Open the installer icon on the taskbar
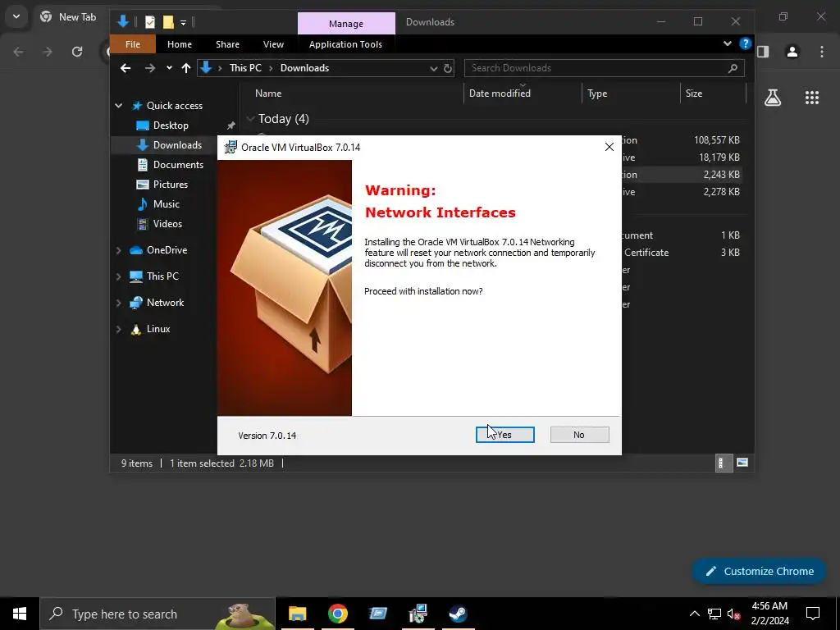Viewport: 840px width, 630px height. click(418, 614)
